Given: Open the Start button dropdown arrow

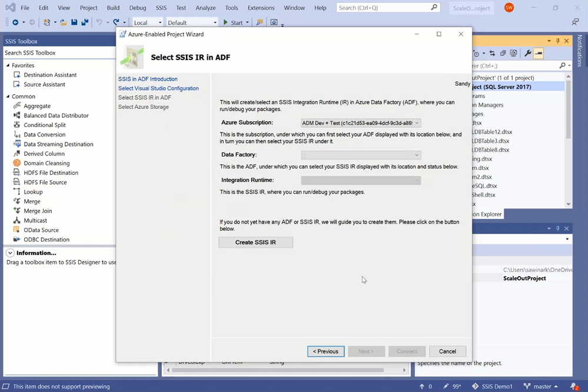Looking at the screenshot, I should [x=247, y=22].
